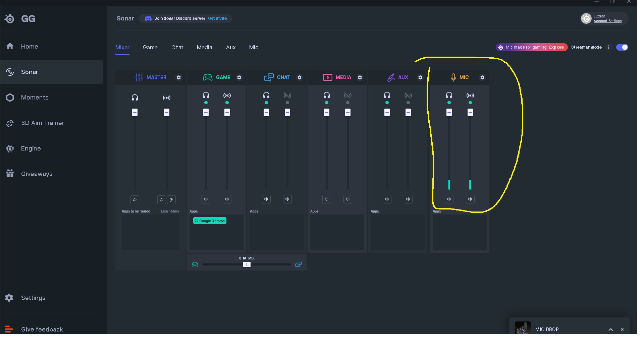Screen dimensions: 644x362
Task: Enable CHAT routing to stream output
Action: click(287, 96)
